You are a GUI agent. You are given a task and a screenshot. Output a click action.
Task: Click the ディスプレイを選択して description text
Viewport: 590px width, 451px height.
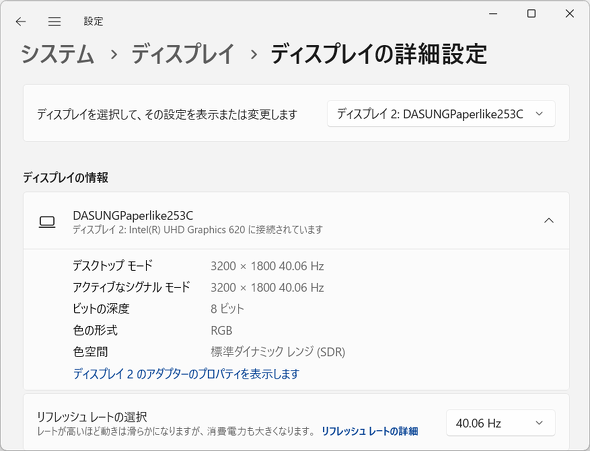pyautogui.click(x=167, y=114)
